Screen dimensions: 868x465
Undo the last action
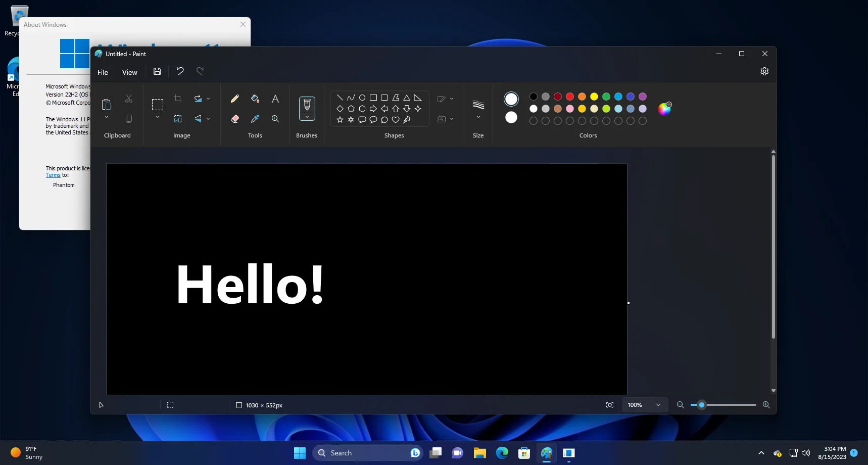(x=180, y=71)
